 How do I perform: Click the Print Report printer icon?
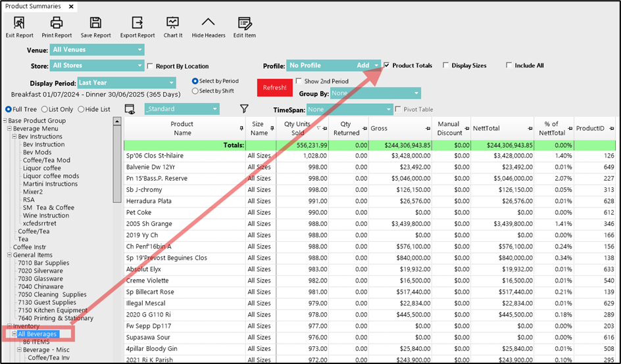(57, 24)
